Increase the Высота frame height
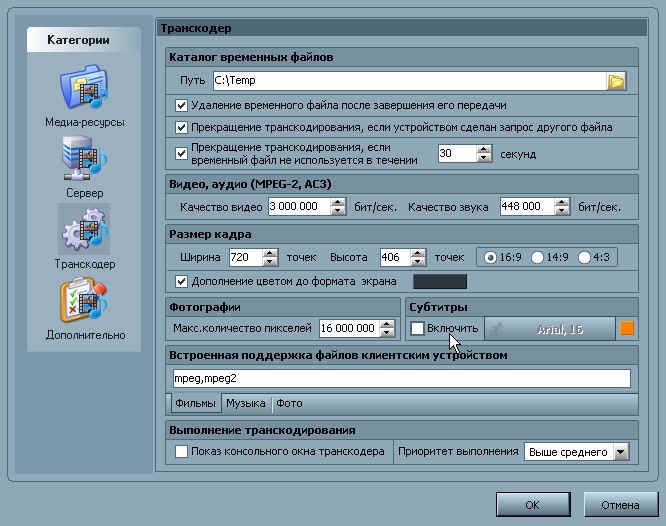Screen dimensions: 666x526 tap(418, 253)
